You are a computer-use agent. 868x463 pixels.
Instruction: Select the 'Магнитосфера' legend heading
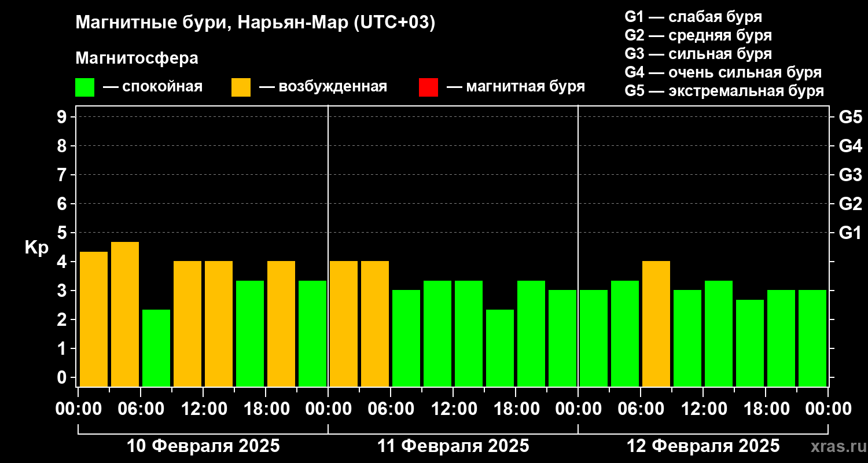[137, 58]
